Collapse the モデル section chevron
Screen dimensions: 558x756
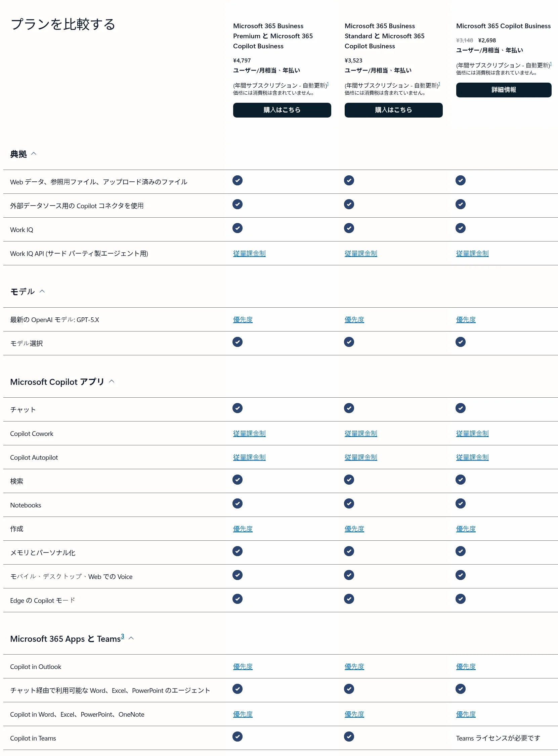coord(42,291)
